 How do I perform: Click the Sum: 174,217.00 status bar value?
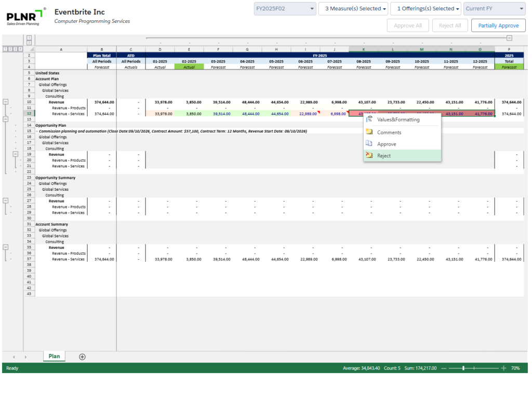[420, 368]
